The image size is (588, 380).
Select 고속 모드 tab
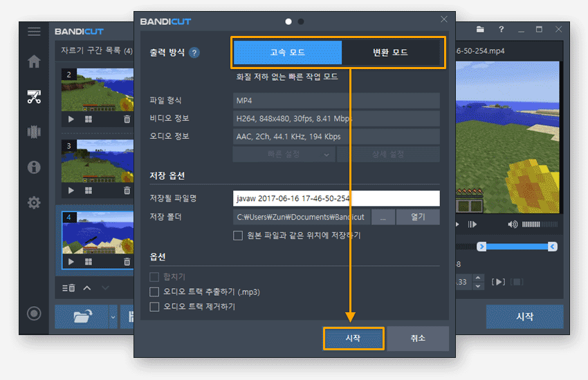tap(288, 53)
